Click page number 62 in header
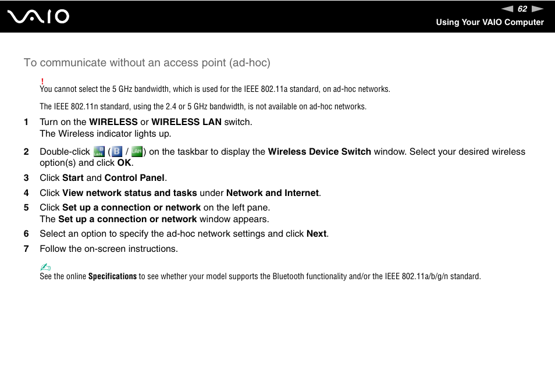The width and height of the screenshot is (555, 392). [x=522, y=9]
